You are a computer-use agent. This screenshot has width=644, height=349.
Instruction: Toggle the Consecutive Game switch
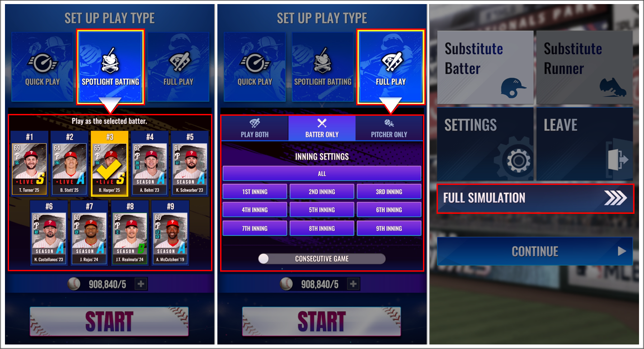(322, 259)
